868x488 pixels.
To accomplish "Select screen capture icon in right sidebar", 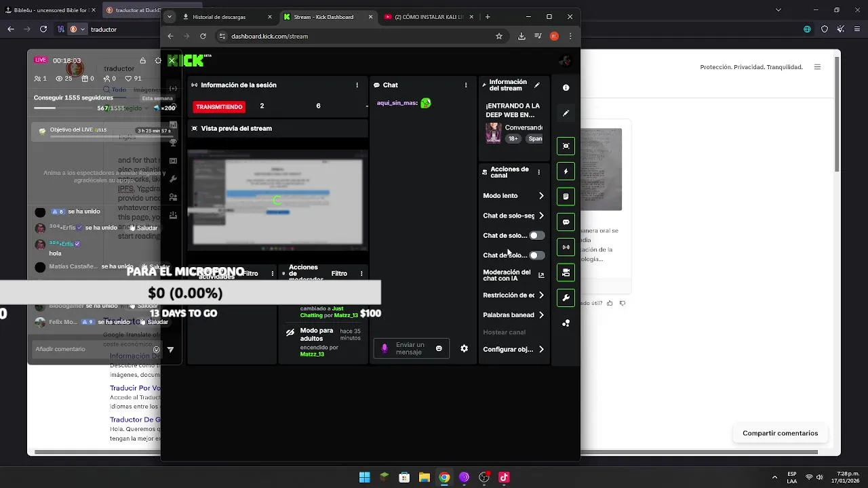I will click(566, 146).
